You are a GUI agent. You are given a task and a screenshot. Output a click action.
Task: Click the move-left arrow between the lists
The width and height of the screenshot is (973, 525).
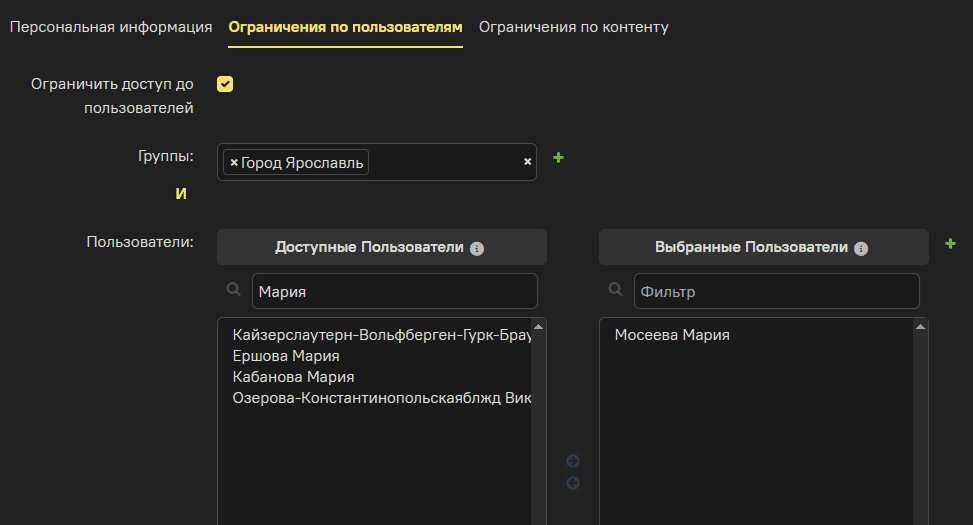click(573, 483)
